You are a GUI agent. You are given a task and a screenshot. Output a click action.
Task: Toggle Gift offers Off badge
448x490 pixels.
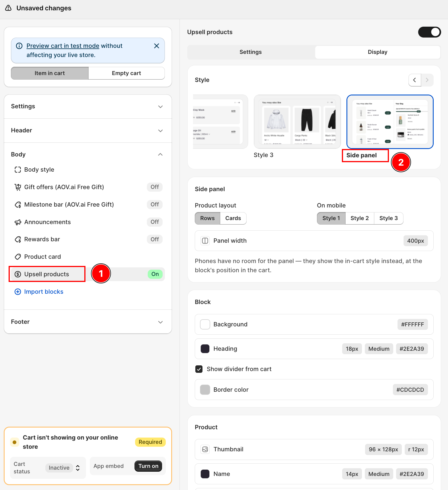[x=155, y=187]
